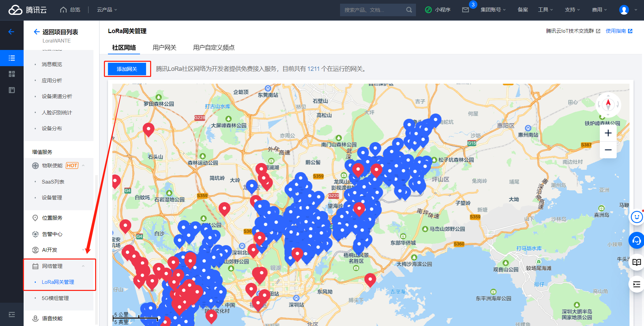
Task: Click the 位置服务 location pin icon
Action: 35,218
